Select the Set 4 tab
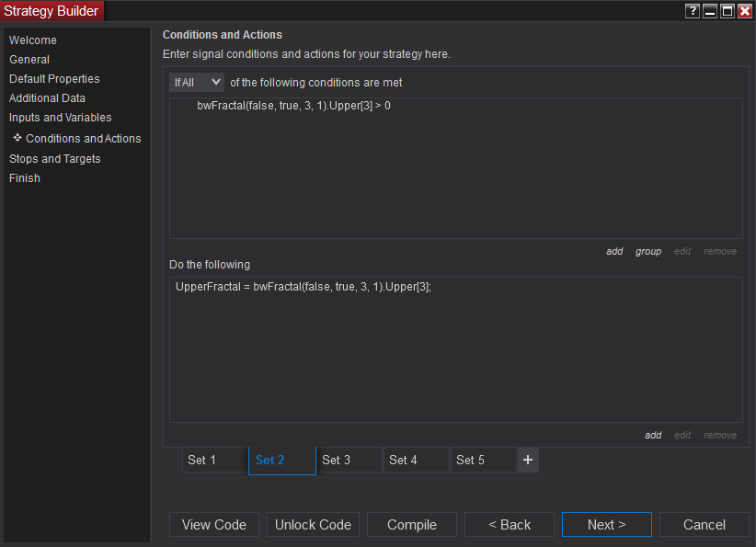756x547 pixels. pos(416,460)
